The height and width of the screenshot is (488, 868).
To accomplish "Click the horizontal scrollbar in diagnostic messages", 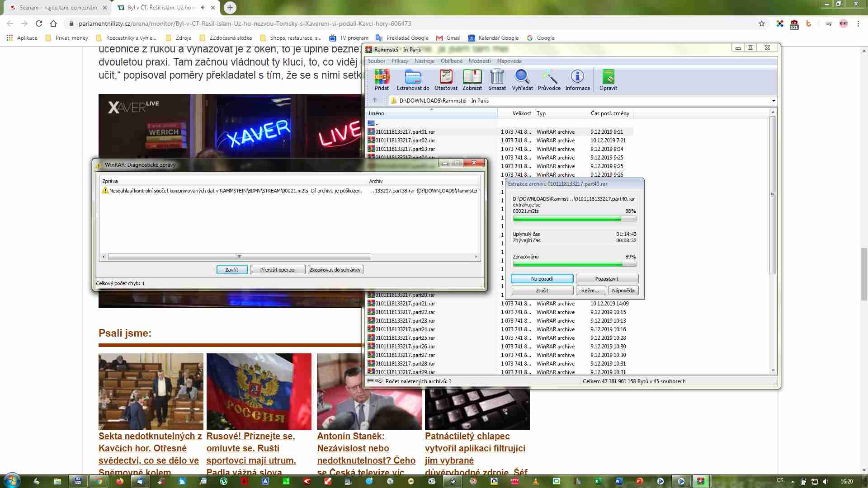I will 240,257.
